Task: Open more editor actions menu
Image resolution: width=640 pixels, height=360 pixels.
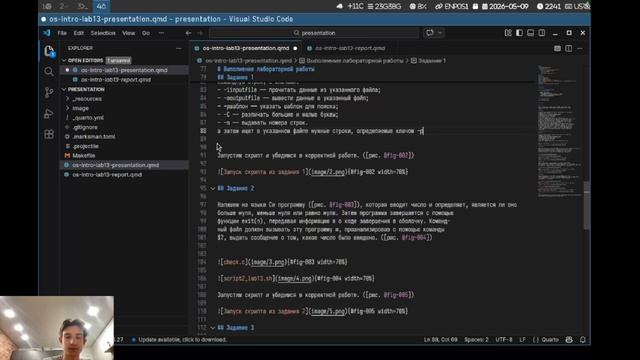Action: tap(580, 49)
